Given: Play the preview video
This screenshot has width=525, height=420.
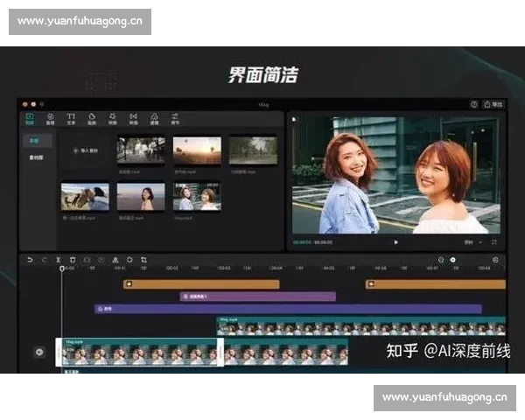Looking at the screenshot, I should [395, 242].
